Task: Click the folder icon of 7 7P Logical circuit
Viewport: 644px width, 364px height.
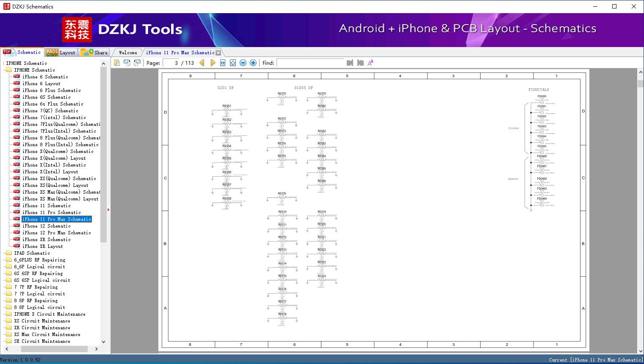Action: coord(8,294)
